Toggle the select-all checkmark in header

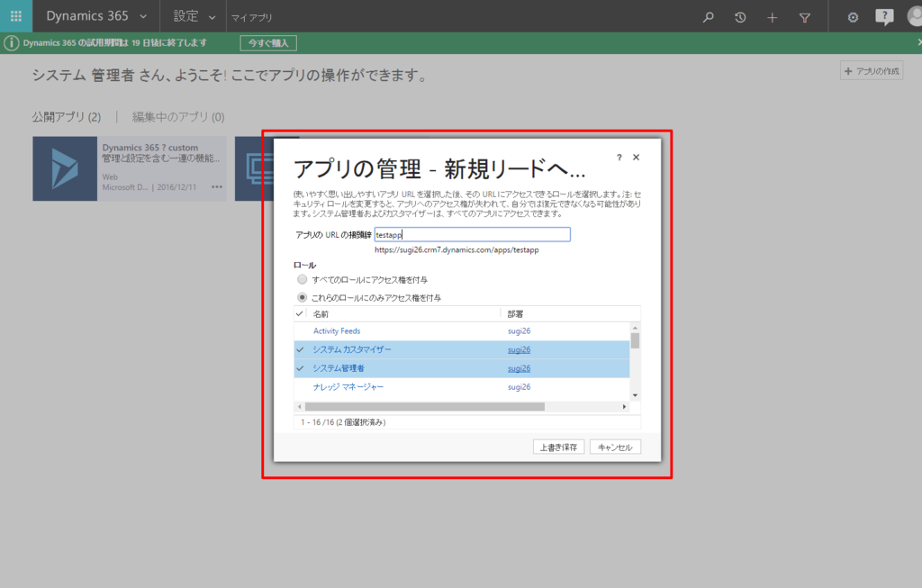[x=300, y=313]
